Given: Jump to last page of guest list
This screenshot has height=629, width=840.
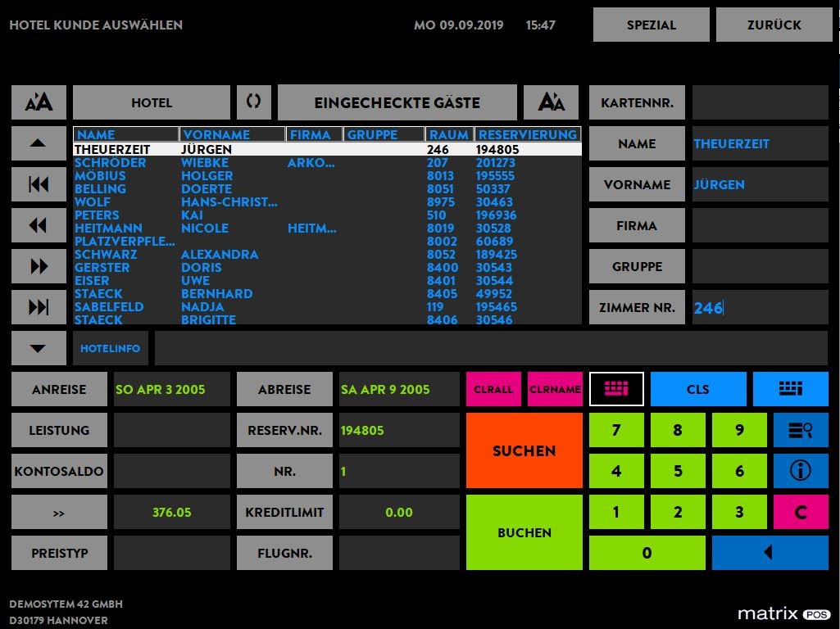Looking at the screenshot, I should tap(39, 307).
